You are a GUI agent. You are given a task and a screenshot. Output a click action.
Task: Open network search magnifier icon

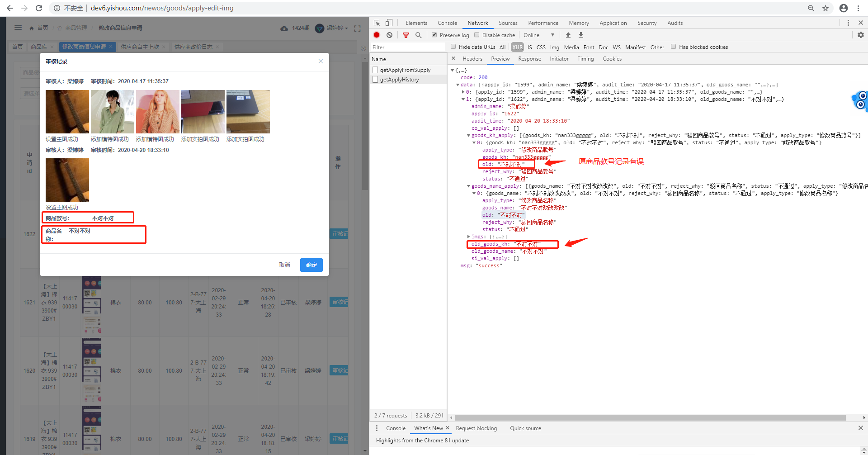(419, 35)
